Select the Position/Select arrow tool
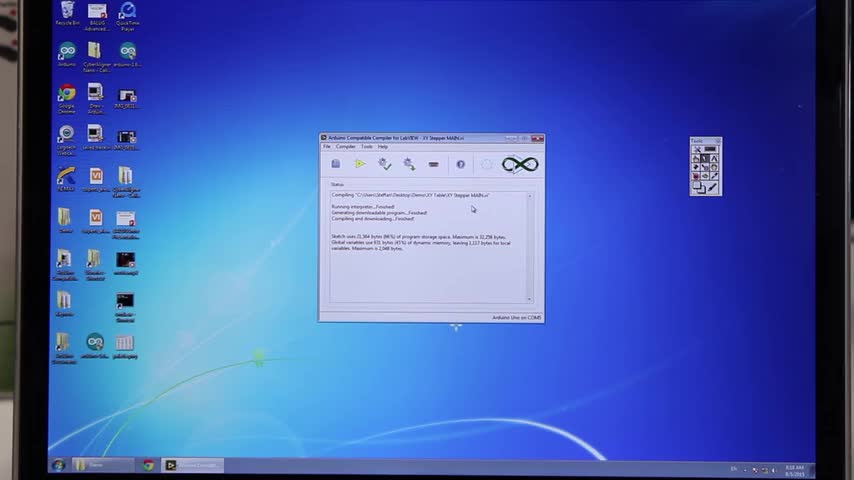This screenshot has width=854, height=480. pos(705,159)
